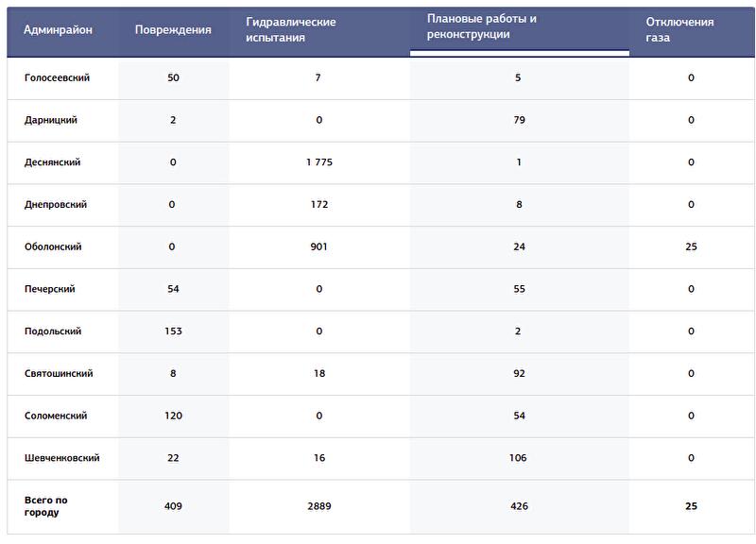Choose the Деснянский district row label
The width and height of the screenshot is (756, 544).
53,162
